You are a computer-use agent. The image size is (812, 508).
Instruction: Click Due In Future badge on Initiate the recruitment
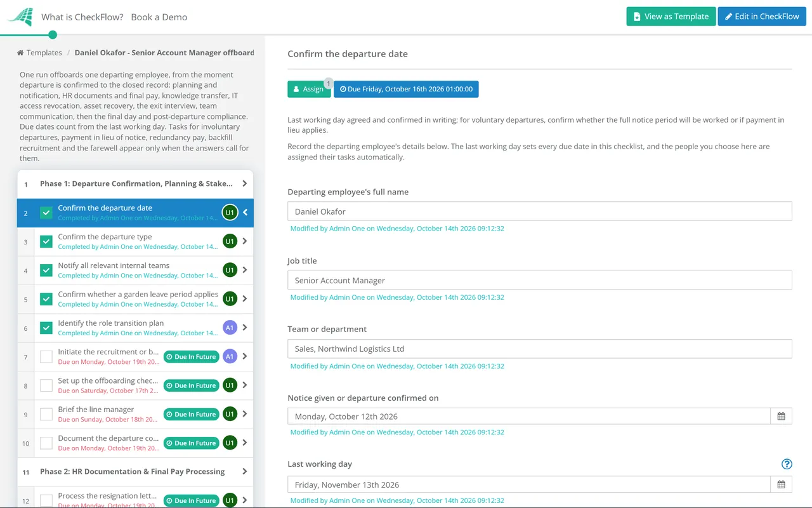[x=191, y=357]
